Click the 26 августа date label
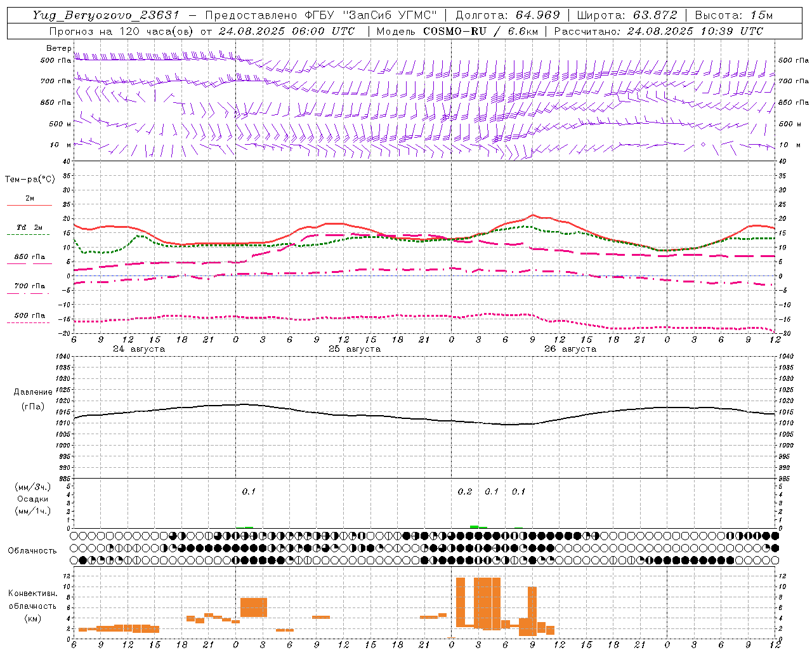This screenshot has width=812, height=650. tap(570, 348)
